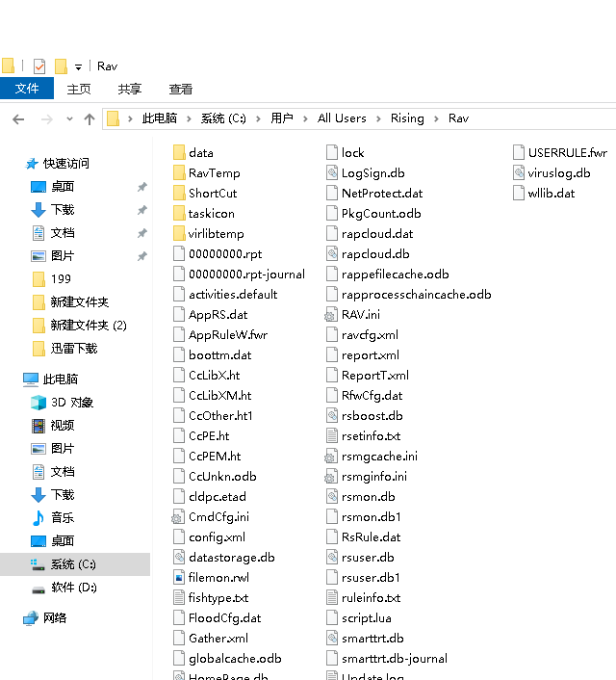Select the rapcloud.db file icon
616x680 pixels.
[332, 253]
